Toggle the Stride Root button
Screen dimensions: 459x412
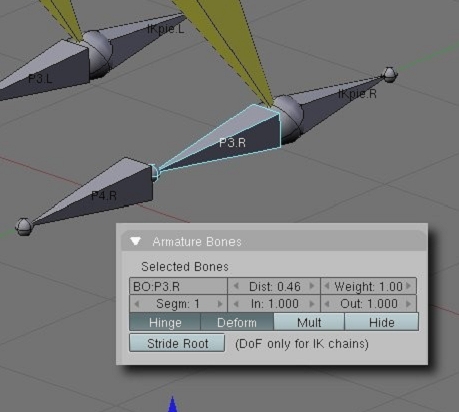[177, 343]
